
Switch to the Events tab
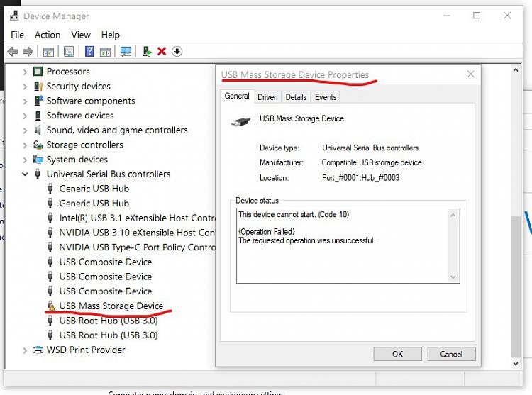pos(326,97)
